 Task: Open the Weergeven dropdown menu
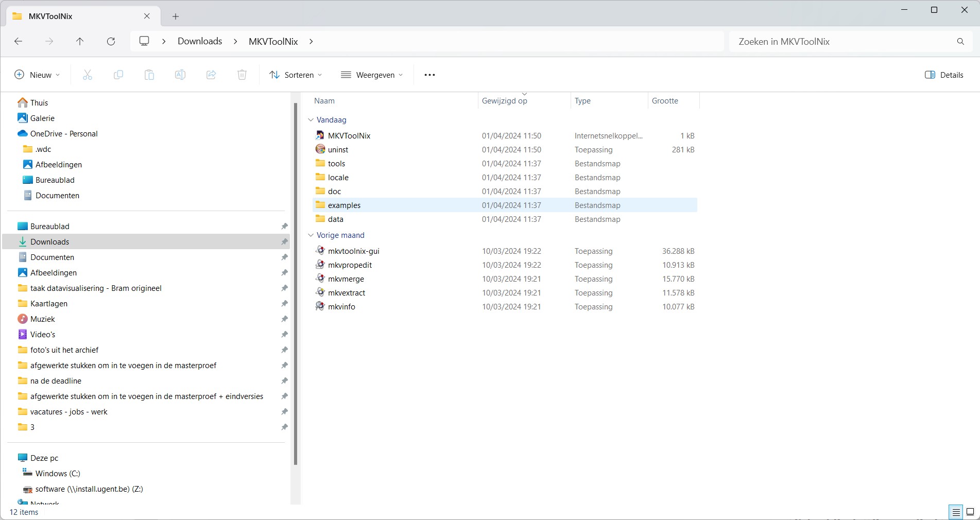tap(372, 75)
